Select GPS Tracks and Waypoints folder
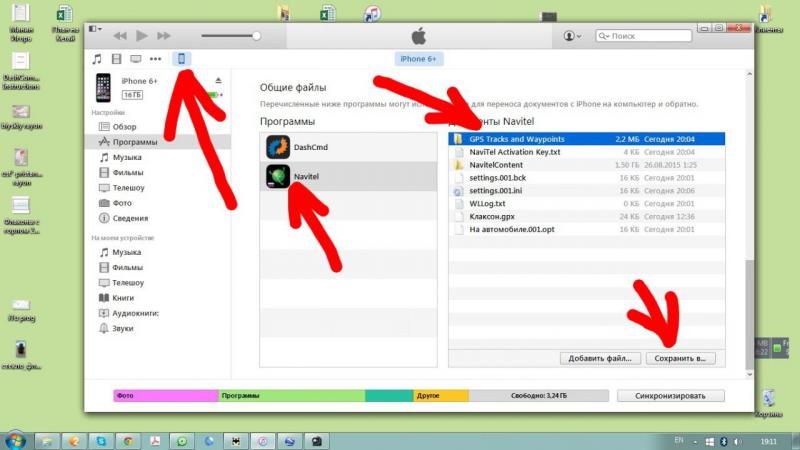Viewport: 800px width, 450px height. pyautogui.click(x=587, y=139)
